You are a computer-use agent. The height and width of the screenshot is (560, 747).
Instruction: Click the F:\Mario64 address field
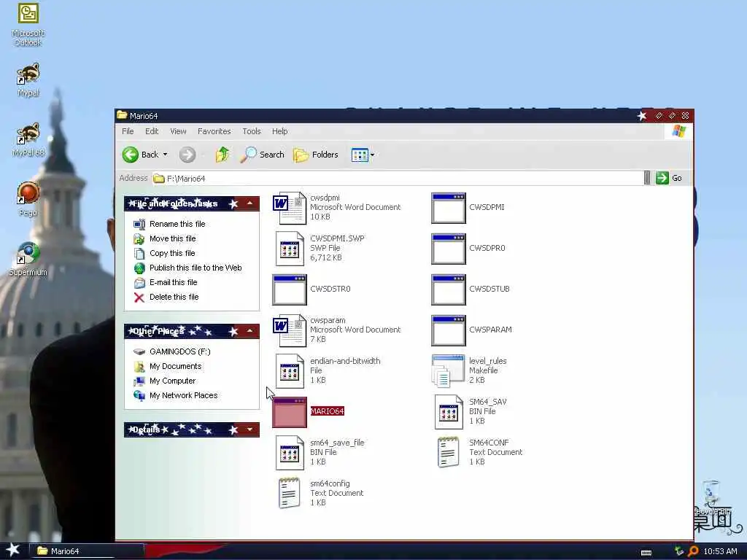click(x=398, y=179)
